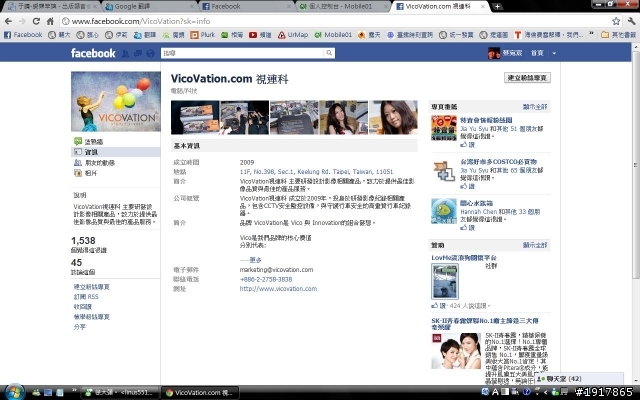Expand the '更多' more link in description
Image resolution: width=640 pixels, height=400 pixels.
255,260
